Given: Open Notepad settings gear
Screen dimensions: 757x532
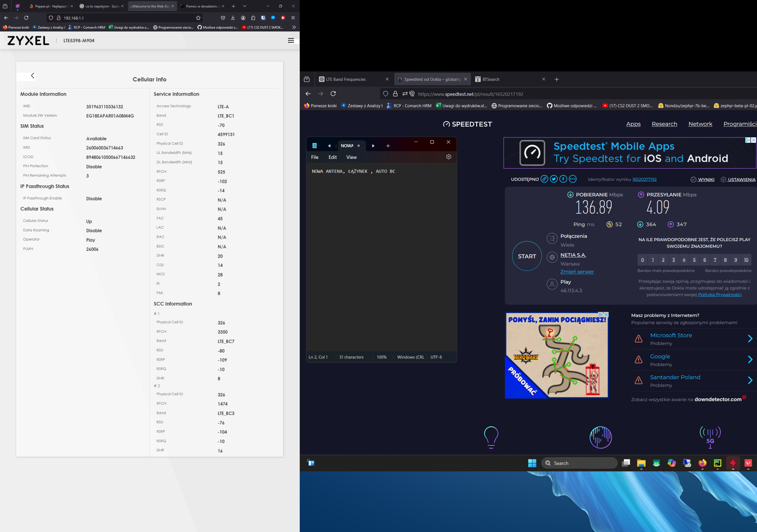Looking at the screenshot, I should point(449,157).
